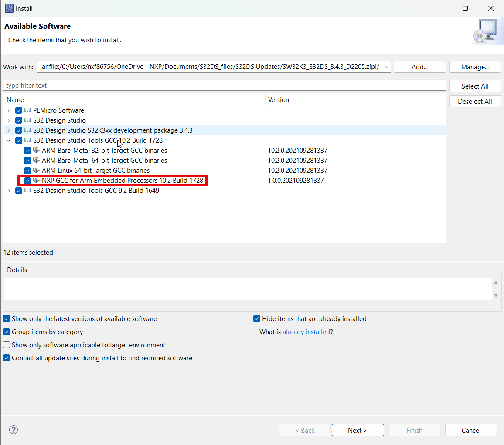Click the ARM Bare-Metal 32-bit plugin icon
504x445 pixels.
[x=36, y=150]
